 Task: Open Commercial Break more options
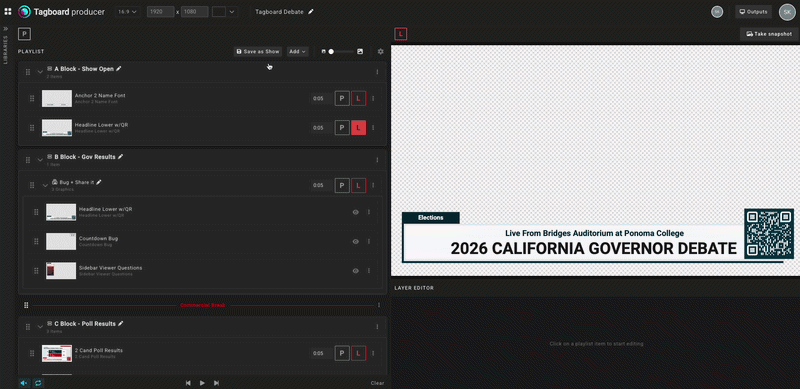point(379,305)
